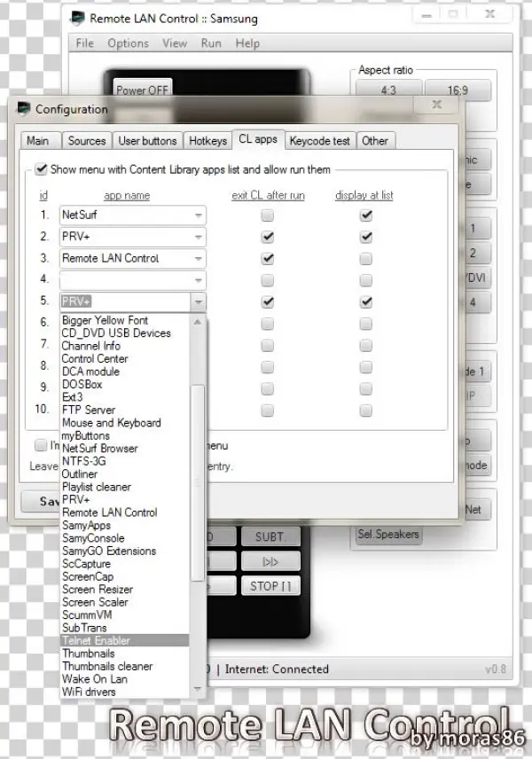Select highlighted Telnet Enabler entry
Image resolution: width=532 pixels, height=759 pixels.
(125, 641)
